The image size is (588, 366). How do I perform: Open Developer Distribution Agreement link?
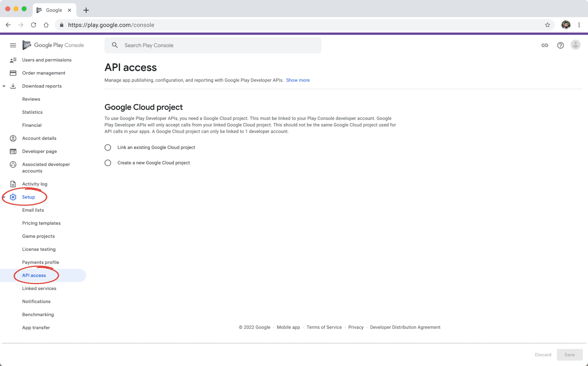(405, 327)
